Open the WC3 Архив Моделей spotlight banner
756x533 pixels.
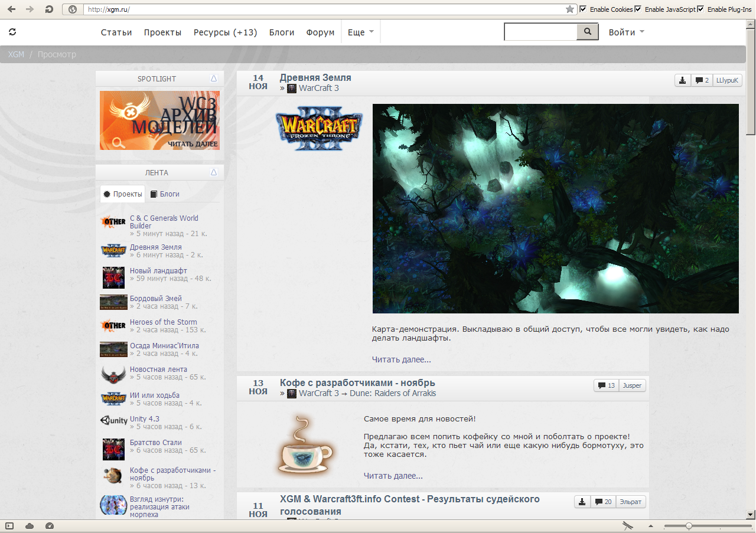[159, 120]
